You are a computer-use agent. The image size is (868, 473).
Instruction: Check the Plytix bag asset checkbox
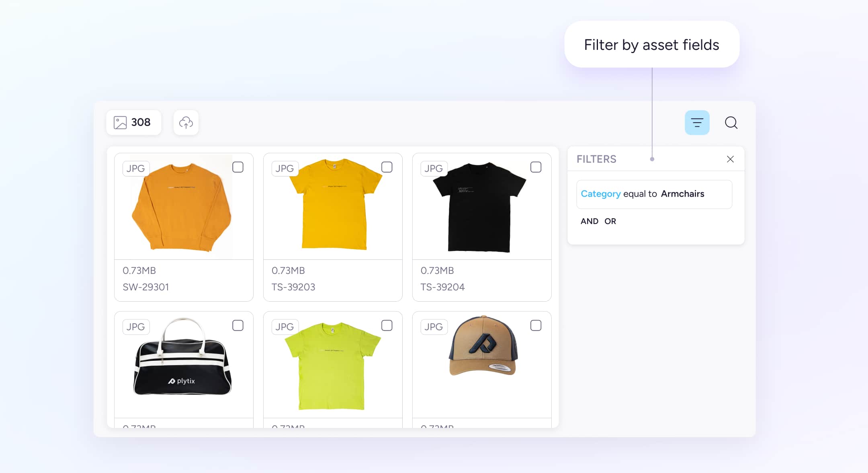(238, 326)
